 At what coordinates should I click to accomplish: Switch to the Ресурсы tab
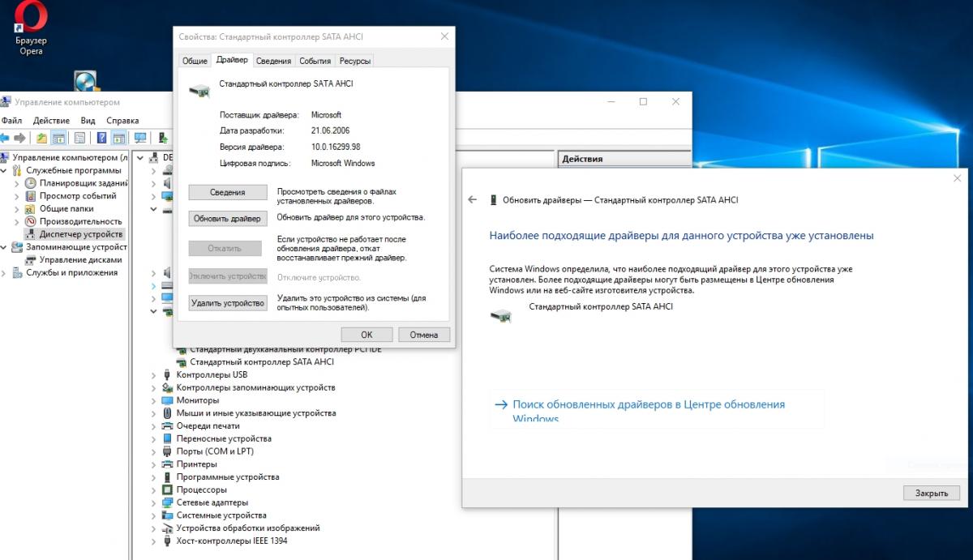point(355,61)
